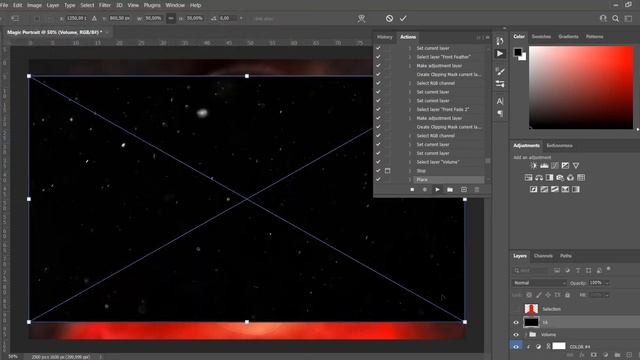Switch to the History tab
The height and width of the screenshot is (360, 640).
click(x=384, y=37)
